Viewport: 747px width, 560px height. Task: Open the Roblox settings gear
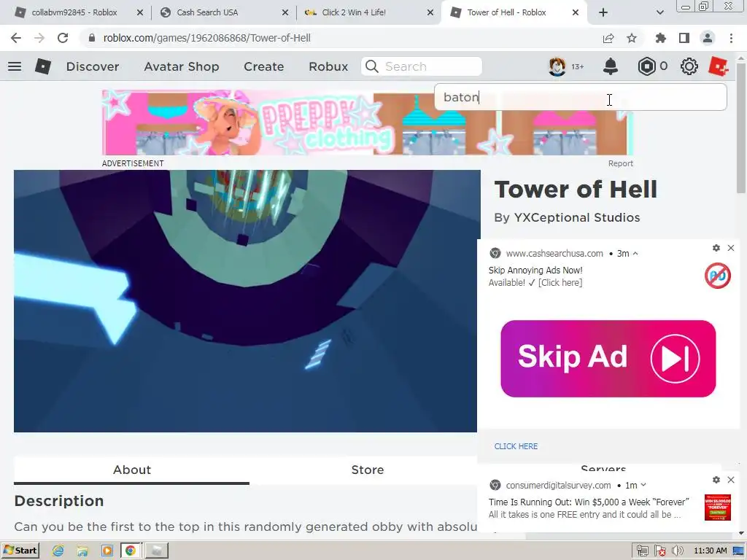click(689, 66)
